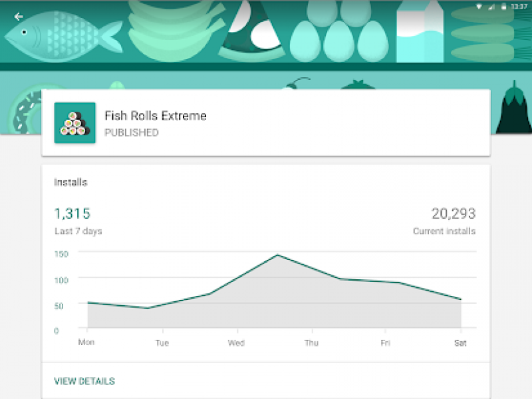Screen dimensions: 532x399
Task: Select the Sat axis label
Action: (460, 342)
